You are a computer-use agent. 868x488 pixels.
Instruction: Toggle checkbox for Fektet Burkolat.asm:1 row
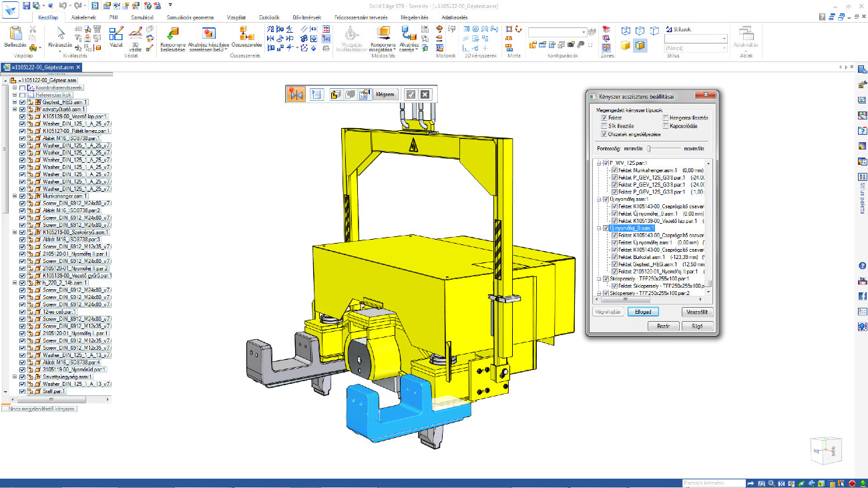(615, 257)
